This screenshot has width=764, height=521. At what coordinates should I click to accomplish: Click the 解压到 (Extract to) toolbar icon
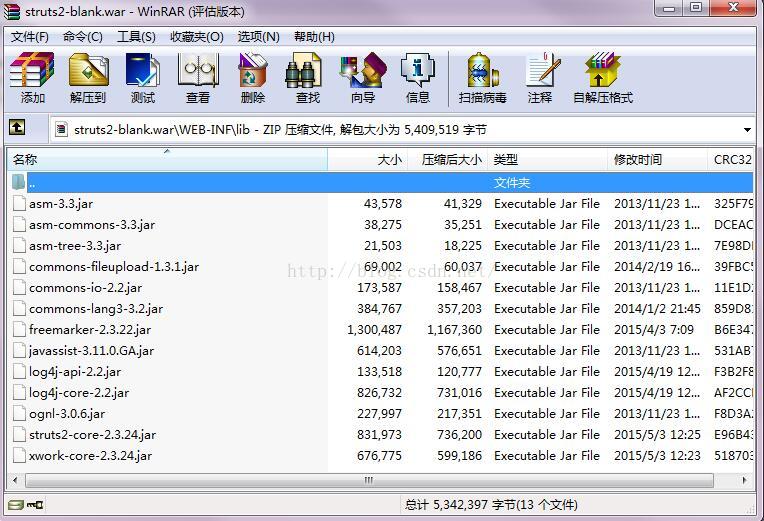[x=88, y=70]
